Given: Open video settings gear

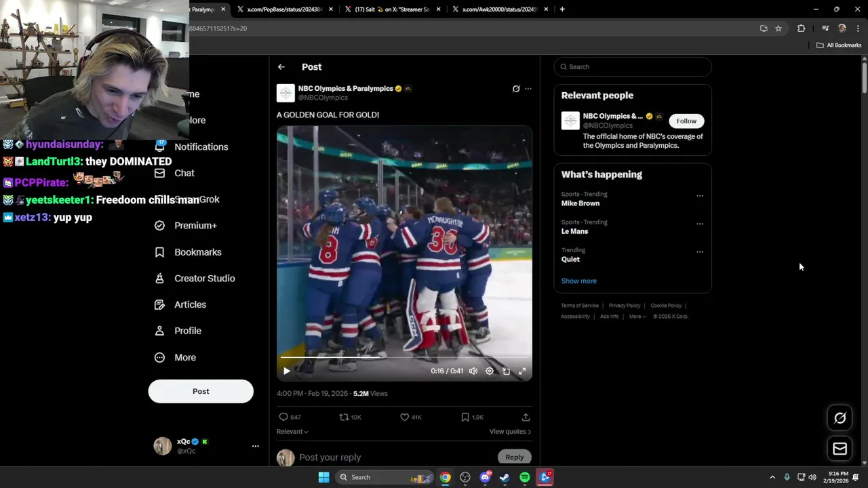Looking at the screenshot, I should tap(490, 371).
